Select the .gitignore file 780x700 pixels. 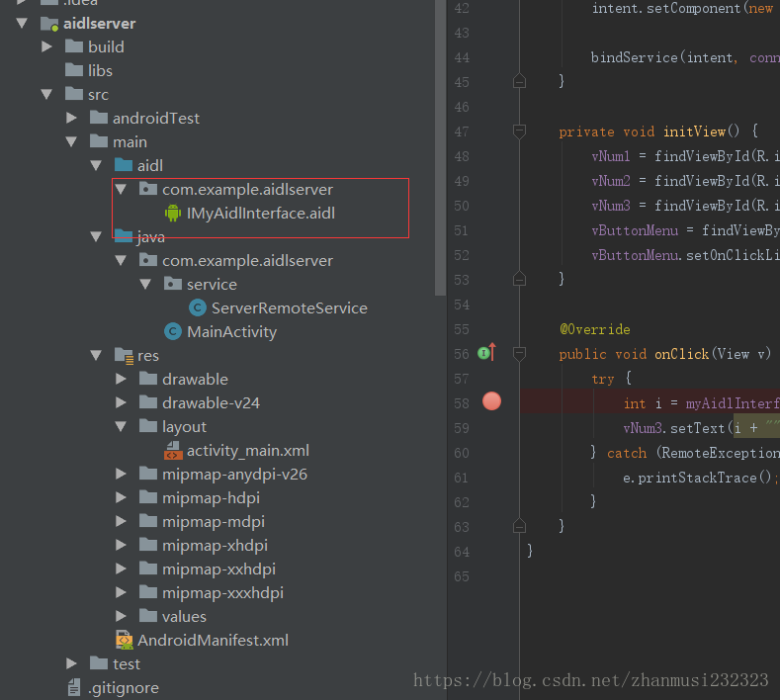pyautogui.click(x=124, y=687)
